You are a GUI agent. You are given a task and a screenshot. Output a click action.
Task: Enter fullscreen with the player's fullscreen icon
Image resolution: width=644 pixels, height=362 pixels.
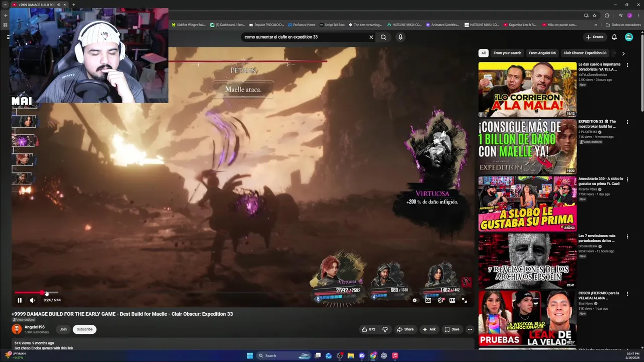tap(464, 300)
